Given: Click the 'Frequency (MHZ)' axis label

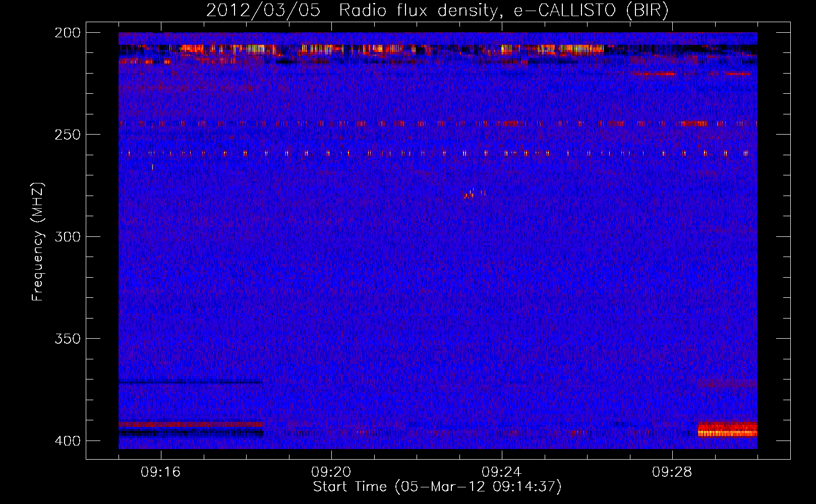Looking at the screenshot, I should point(38,241).
